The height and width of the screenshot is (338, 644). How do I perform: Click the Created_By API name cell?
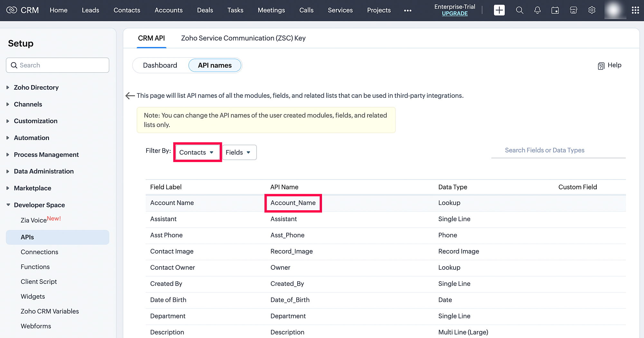pos(287,284)
